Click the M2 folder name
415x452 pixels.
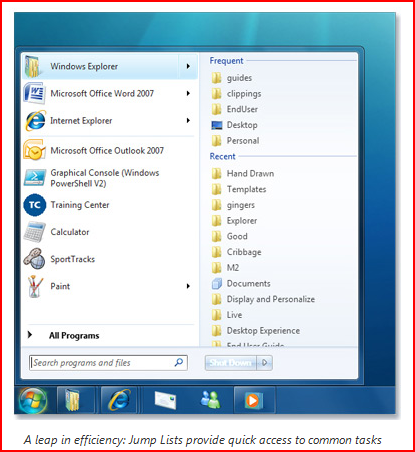[233, 268]
